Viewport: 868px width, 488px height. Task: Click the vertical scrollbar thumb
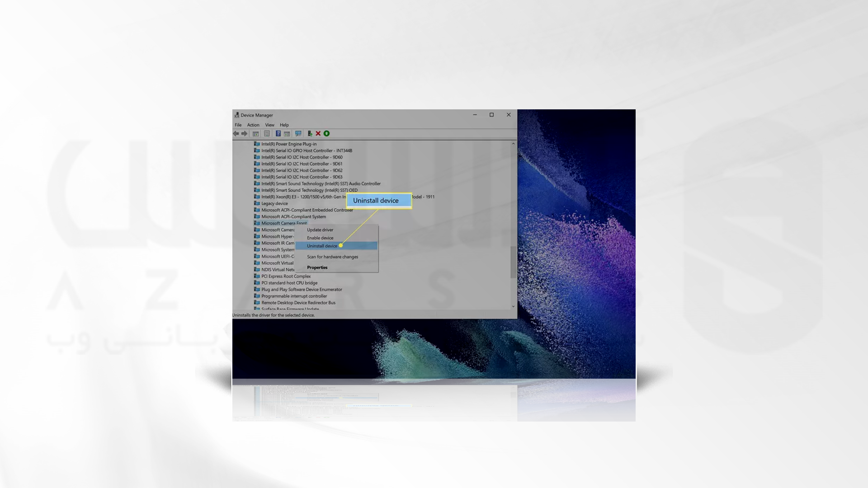tap(513, 262)
